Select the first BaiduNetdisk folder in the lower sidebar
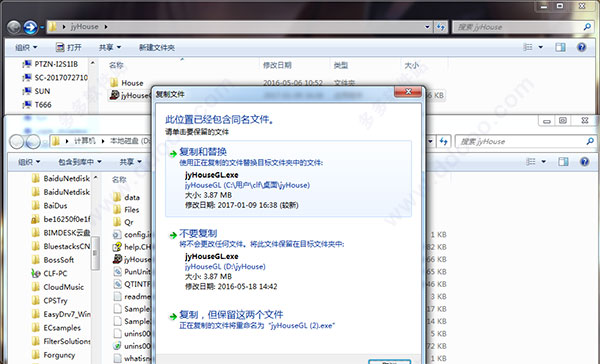 [x=61, y=178]
